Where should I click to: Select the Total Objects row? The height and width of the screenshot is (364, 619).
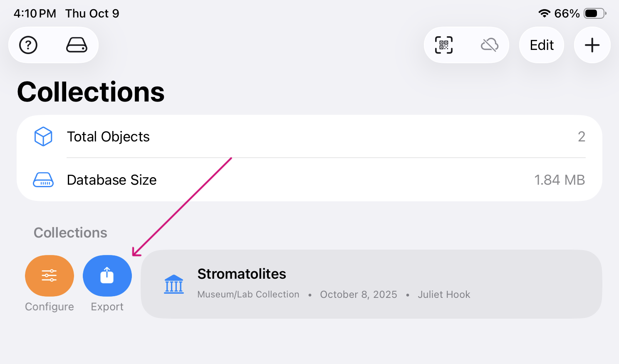309,136
